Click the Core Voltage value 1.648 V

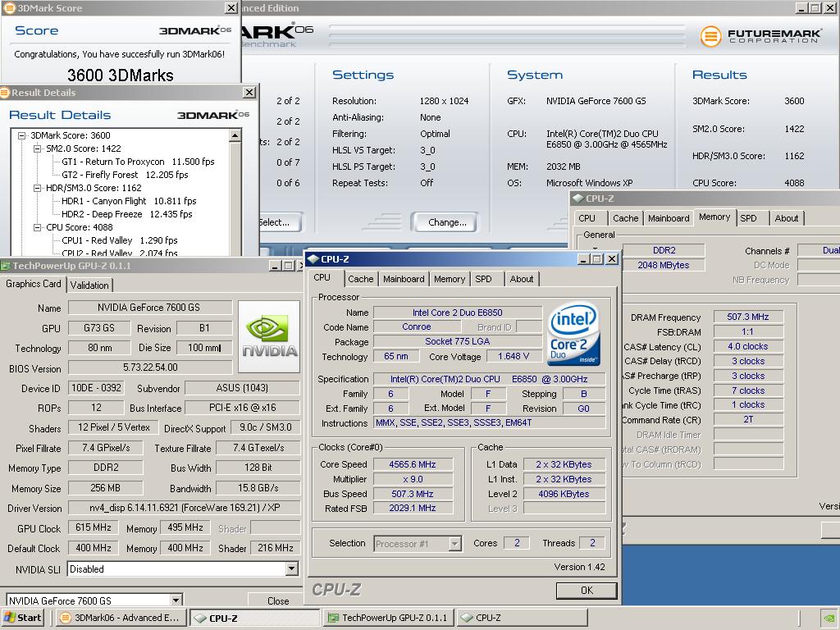[514, 356]
